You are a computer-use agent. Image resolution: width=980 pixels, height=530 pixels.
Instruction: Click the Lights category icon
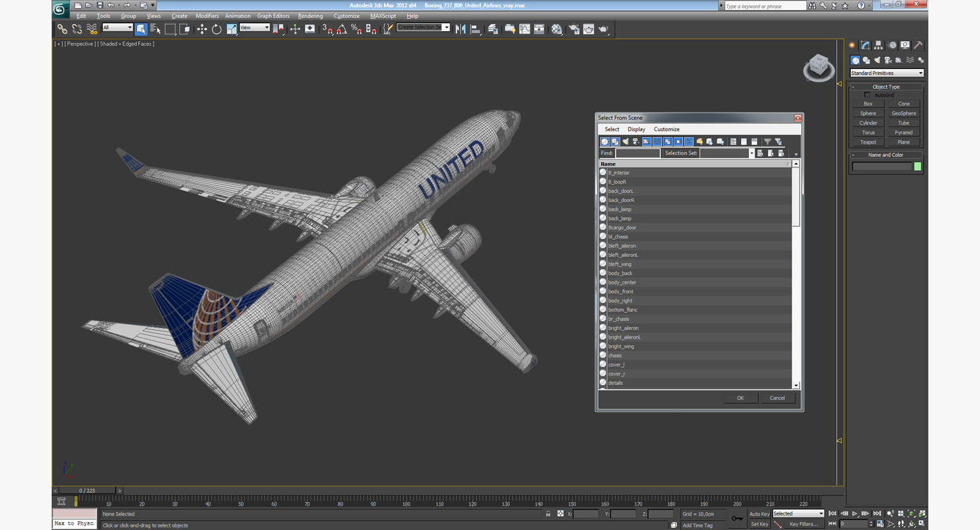pyautogui.click(x=877, y=60)
